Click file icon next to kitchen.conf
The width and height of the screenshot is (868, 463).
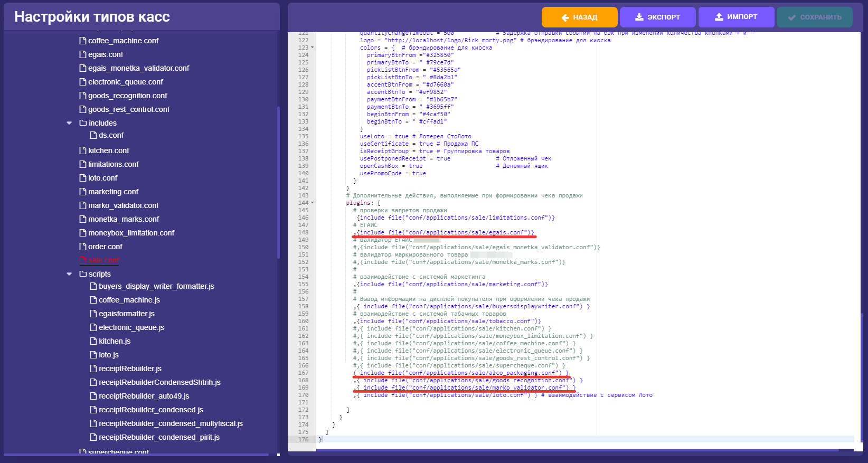pos(83,150)
